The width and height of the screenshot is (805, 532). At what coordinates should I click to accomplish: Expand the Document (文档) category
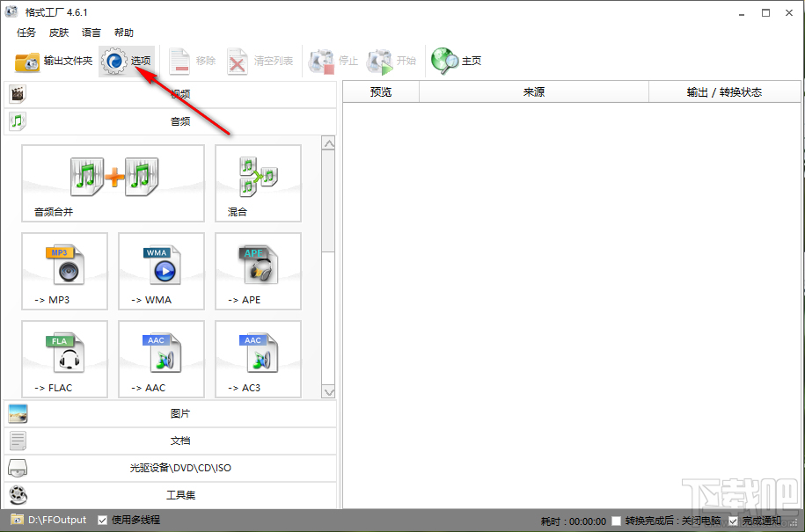coord(171,441)
